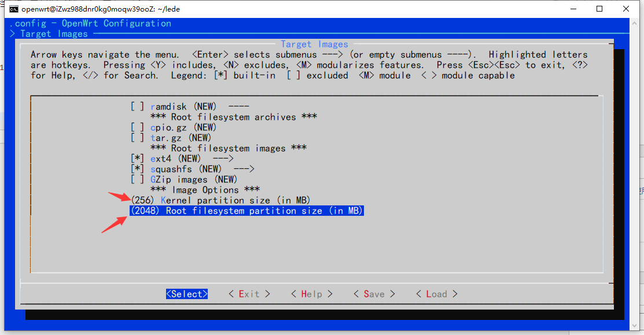Maximize the terminal window
The height and width of the screenshot is (335, 644).
[x=599, y=9]
